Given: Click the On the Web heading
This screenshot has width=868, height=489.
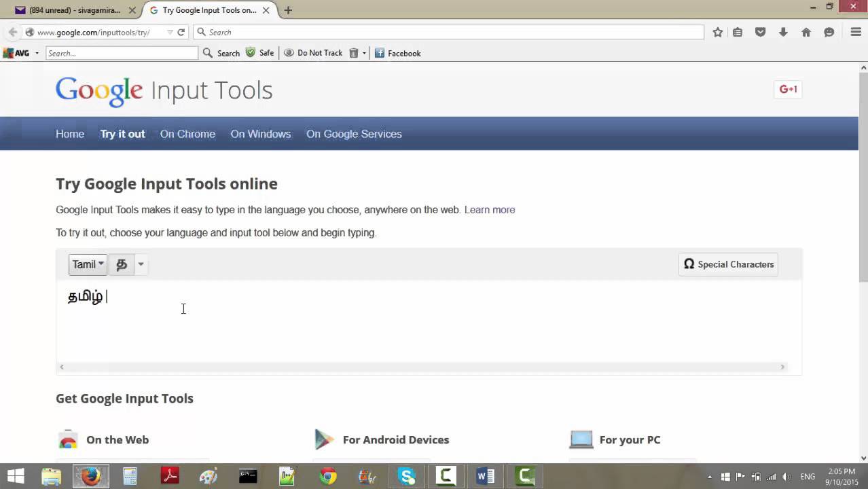Looking at the screenshot, I should (117, 439).
